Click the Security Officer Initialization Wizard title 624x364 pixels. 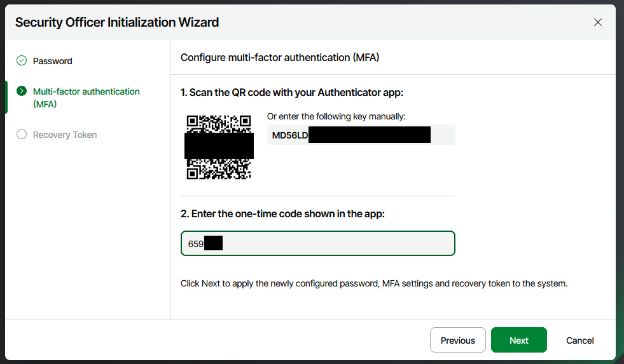(117, 22)
